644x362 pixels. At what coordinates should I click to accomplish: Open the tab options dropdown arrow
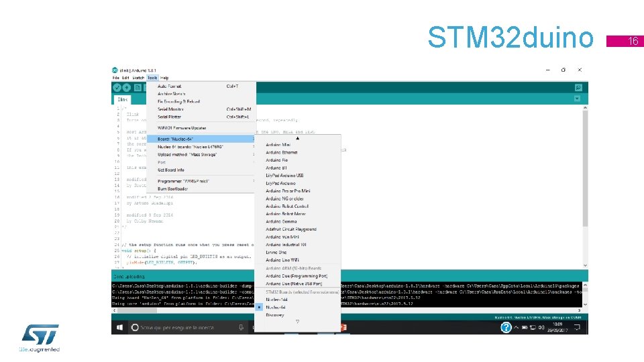tap(577, 99)
